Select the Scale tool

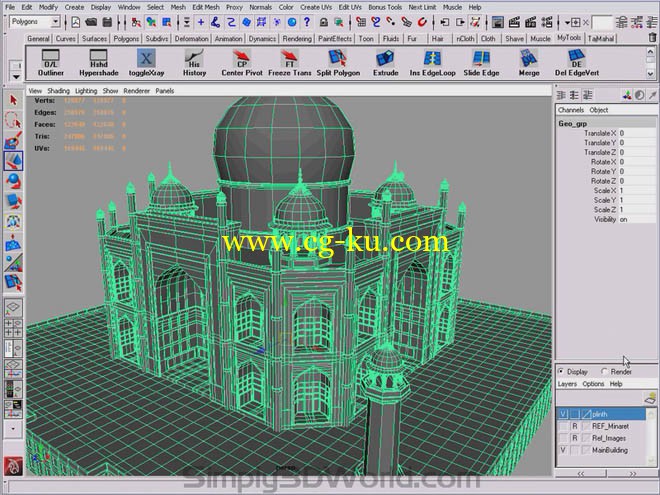click(13, 201)
